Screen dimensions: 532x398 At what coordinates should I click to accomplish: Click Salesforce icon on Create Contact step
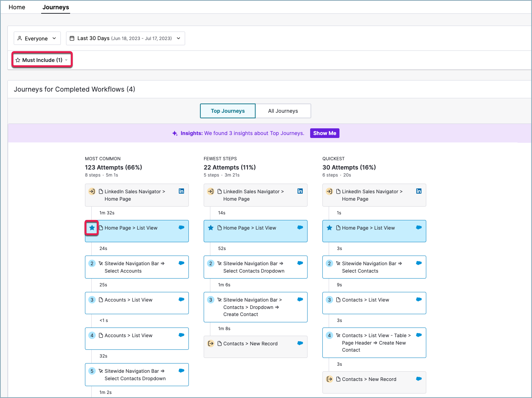(x=300, y=299)
